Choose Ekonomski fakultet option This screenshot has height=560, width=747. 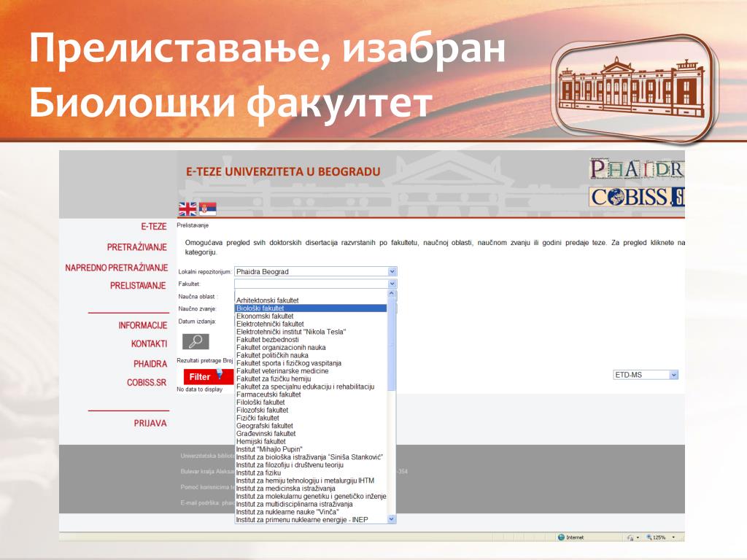click(x=311, y=316)
